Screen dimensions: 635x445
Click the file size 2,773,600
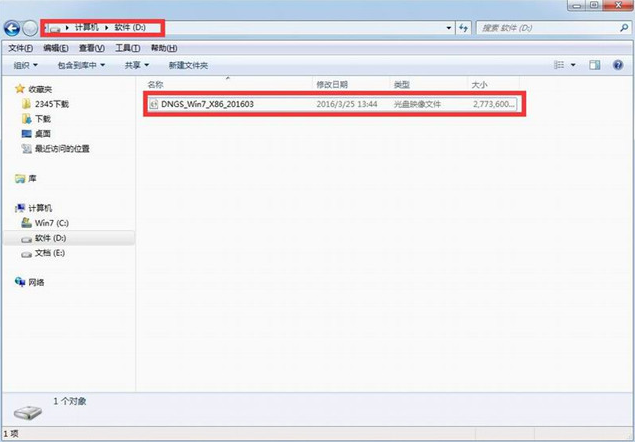click(x=493, y=104)
